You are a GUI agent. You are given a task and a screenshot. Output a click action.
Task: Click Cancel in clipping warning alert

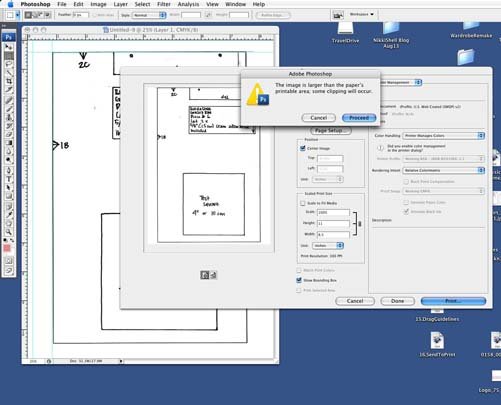click(x=319, y=118)
